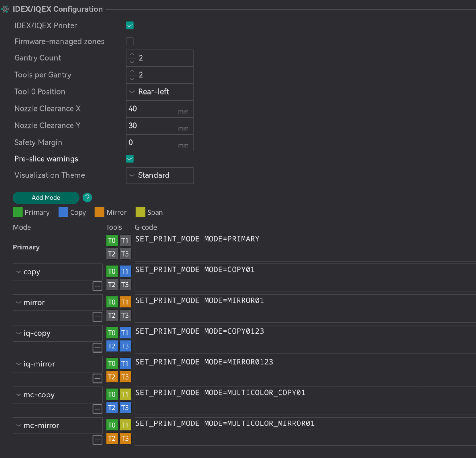Open the iq-copy mode type dropdown
This screenshot has height=458, width=476.
click(x=58, y=333)
